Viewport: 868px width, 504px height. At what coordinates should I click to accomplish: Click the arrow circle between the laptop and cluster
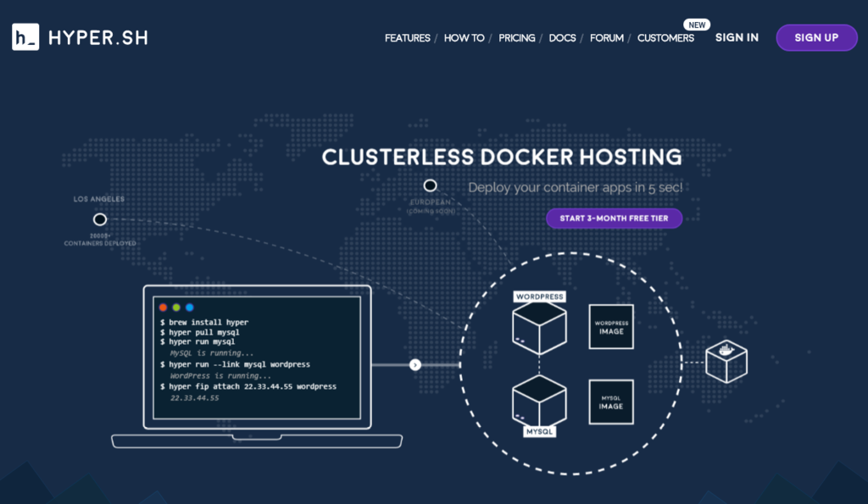point(415,364)
